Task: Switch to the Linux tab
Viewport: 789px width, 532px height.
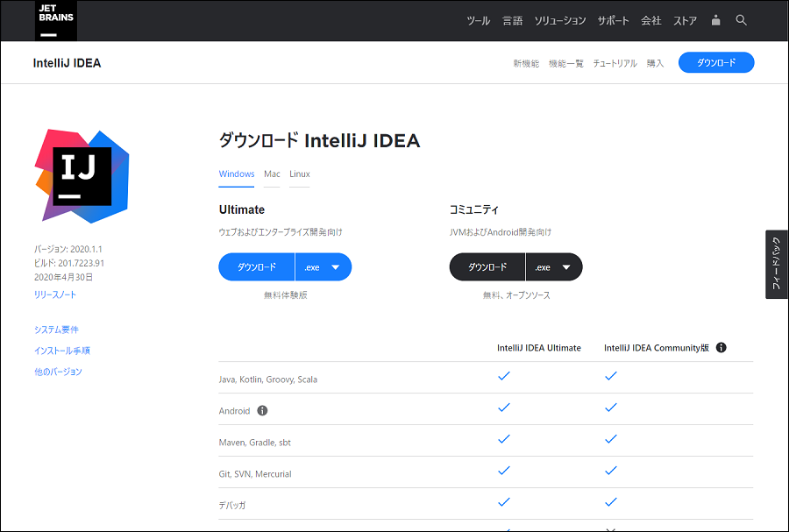Action: click(x=300, y=174)
